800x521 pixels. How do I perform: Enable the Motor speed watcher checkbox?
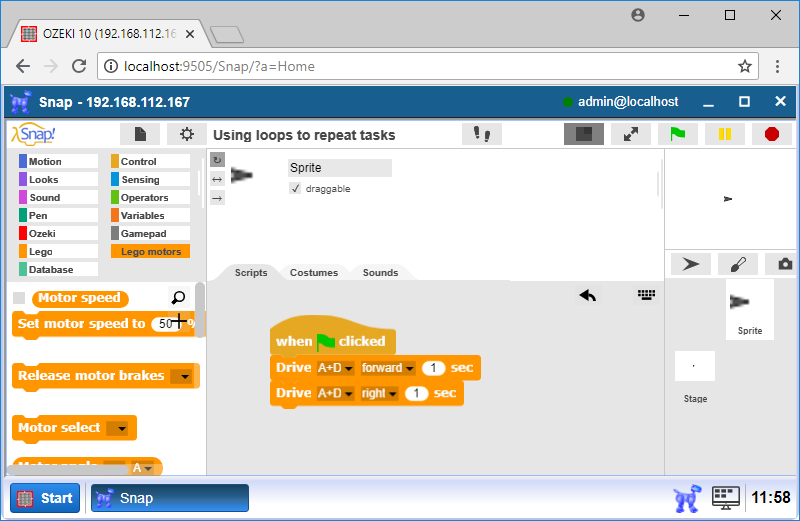pos(19,298)
